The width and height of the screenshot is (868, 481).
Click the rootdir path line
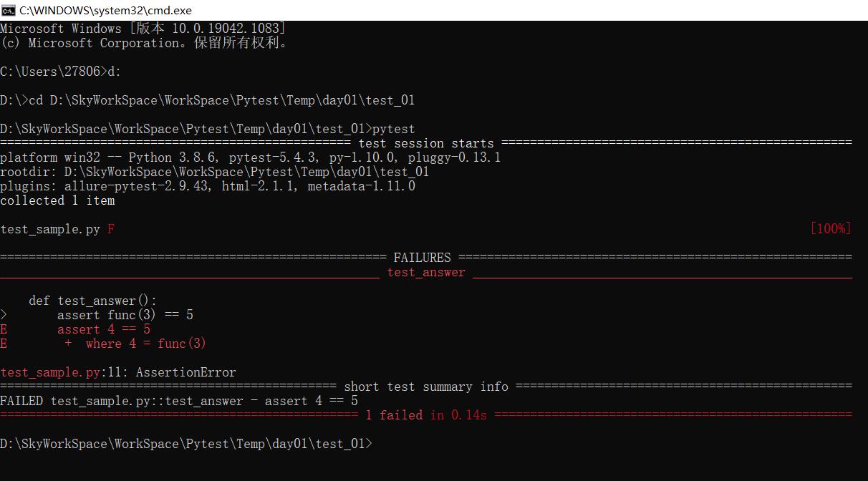click(x=215, y=172)
